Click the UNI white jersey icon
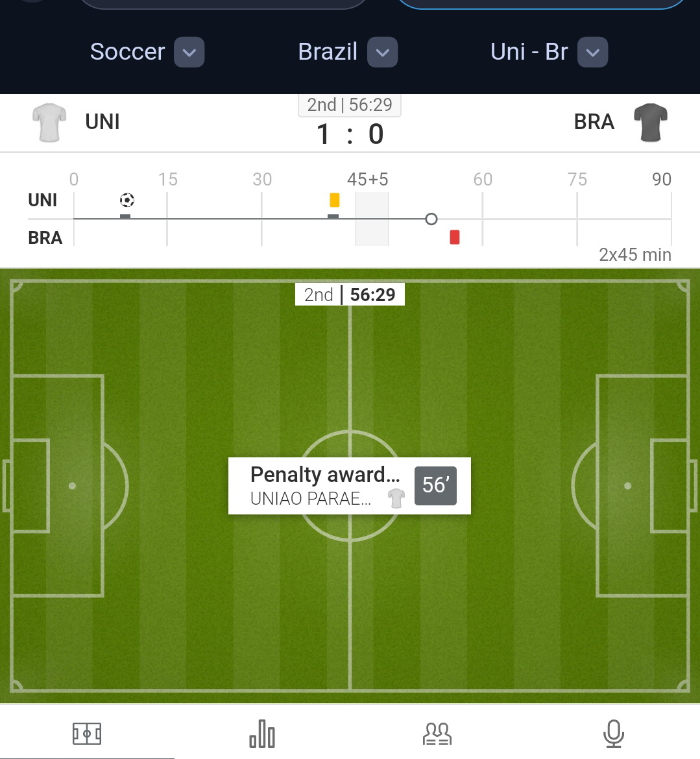This screenshot has width=700, height=759. point(49,122)
